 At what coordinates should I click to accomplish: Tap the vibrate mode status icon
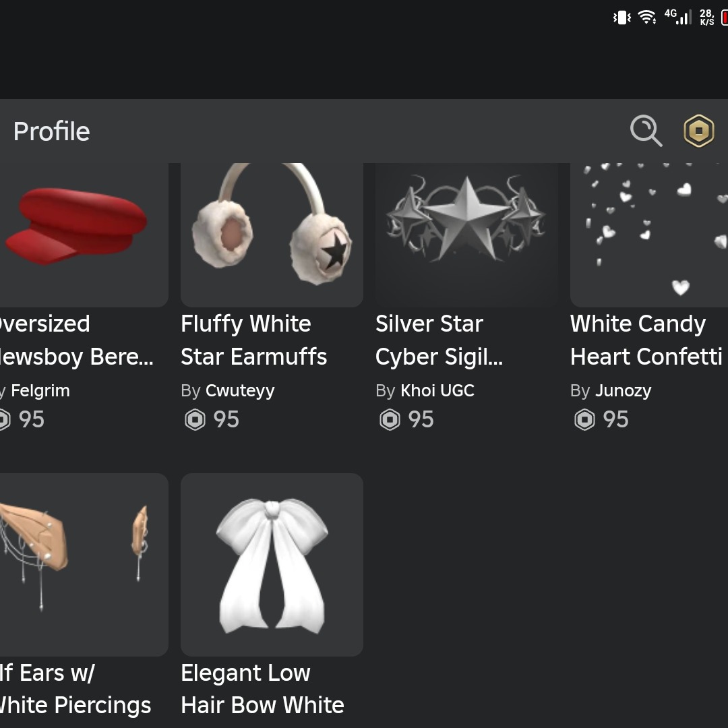(621, 18)
